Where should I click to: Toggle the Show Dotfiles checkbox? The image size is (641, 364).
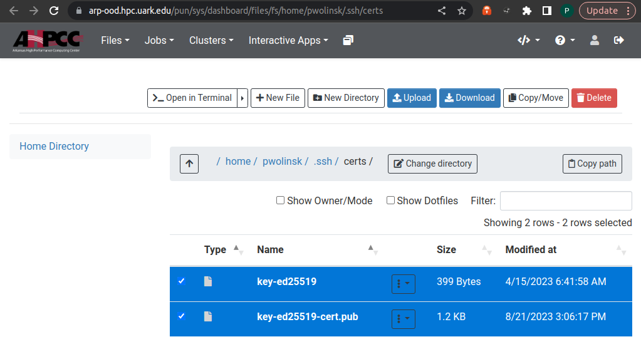click(390, 200)
